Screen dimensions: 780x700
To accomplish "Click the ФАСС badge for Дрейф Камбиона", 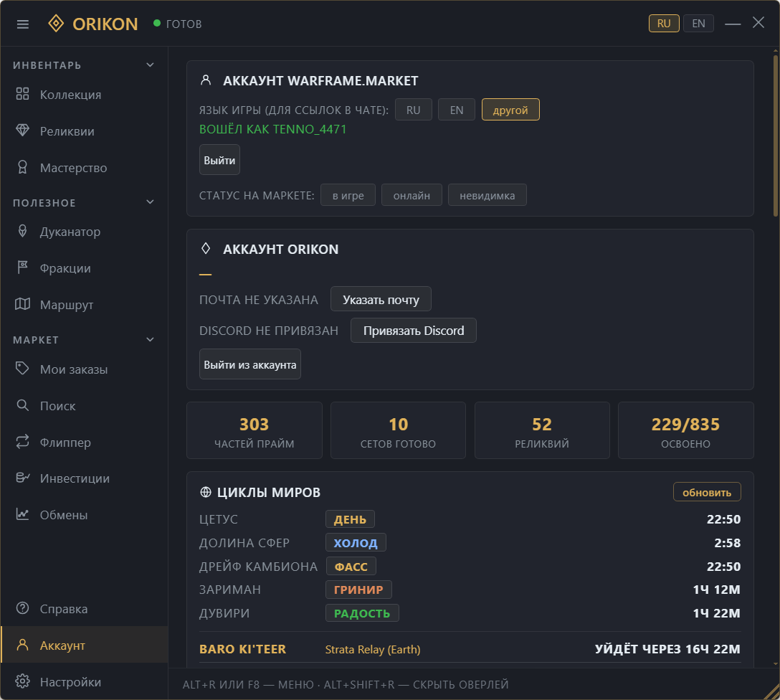I will point(351,566).
